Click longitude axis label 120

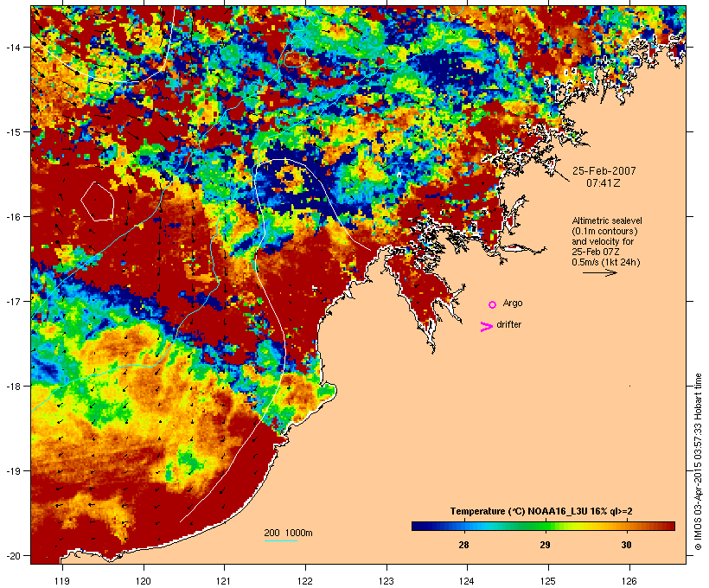pos(144,581)
